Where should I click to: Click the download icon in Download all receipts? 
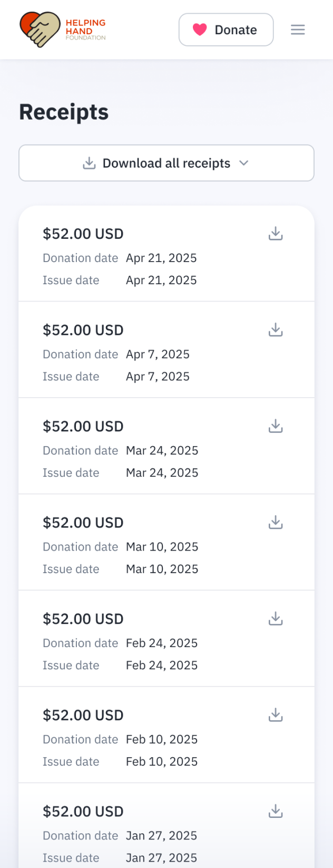(x=89, y=163)
